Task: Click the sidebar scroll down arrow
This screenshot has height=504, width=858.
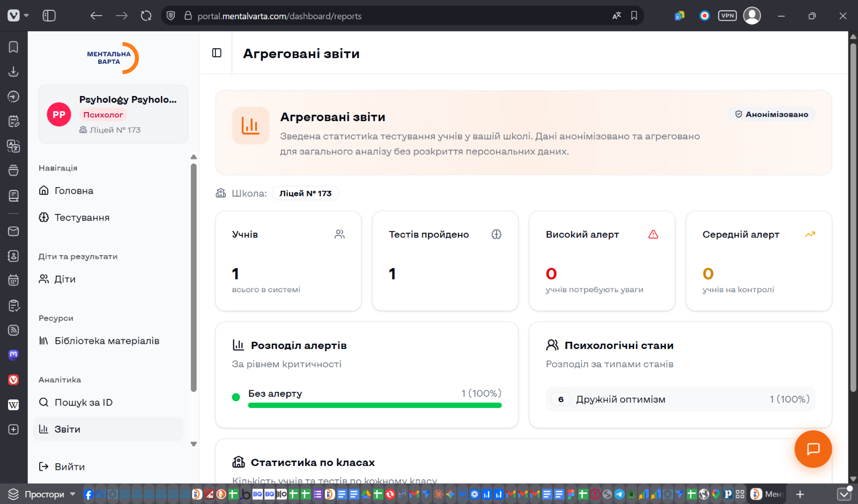Action: click(194, 444)
